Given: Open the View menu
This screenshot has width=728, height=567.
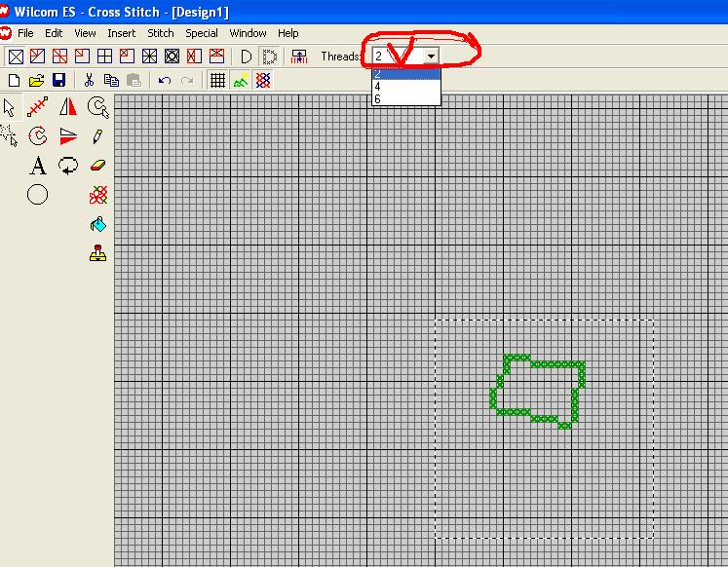Looking at the screenshot, I should (x=85, y=33).
